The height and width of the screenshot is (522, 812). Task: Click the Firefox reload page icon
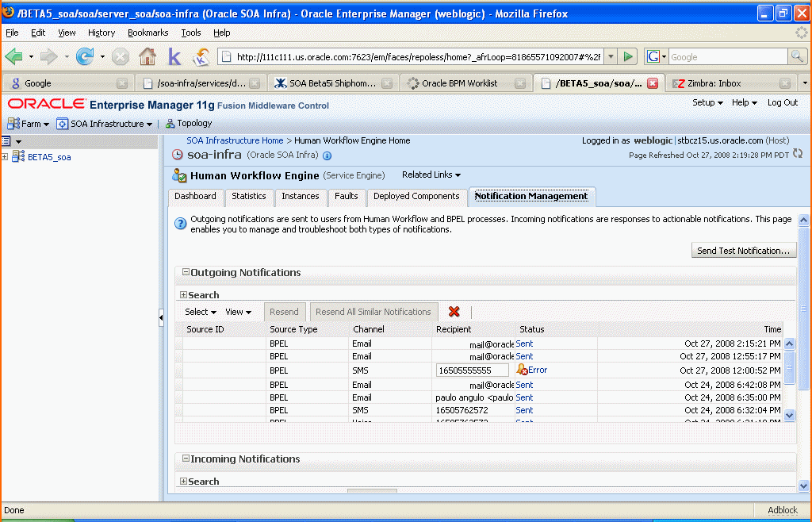[x=84, y=56]
